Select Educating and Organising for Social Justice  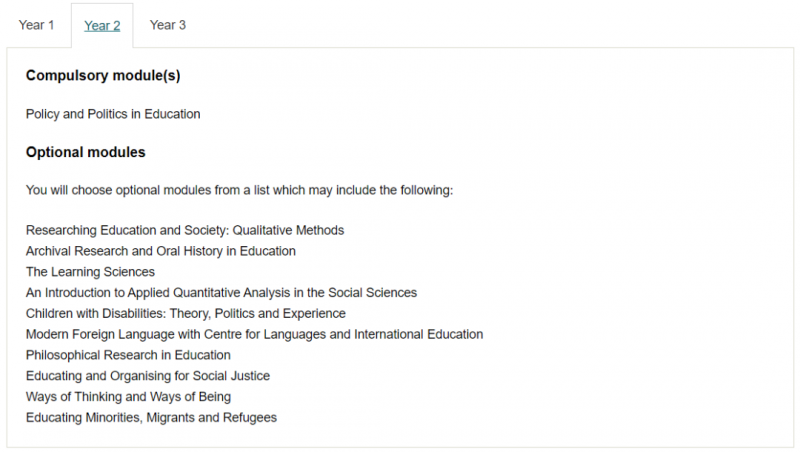pos(148,376)
